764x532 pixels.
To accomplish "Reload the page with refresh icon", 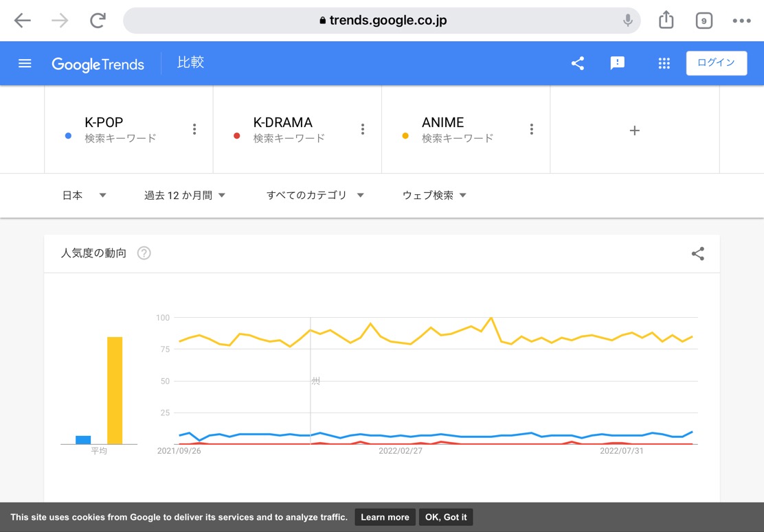I will (98, 21).
